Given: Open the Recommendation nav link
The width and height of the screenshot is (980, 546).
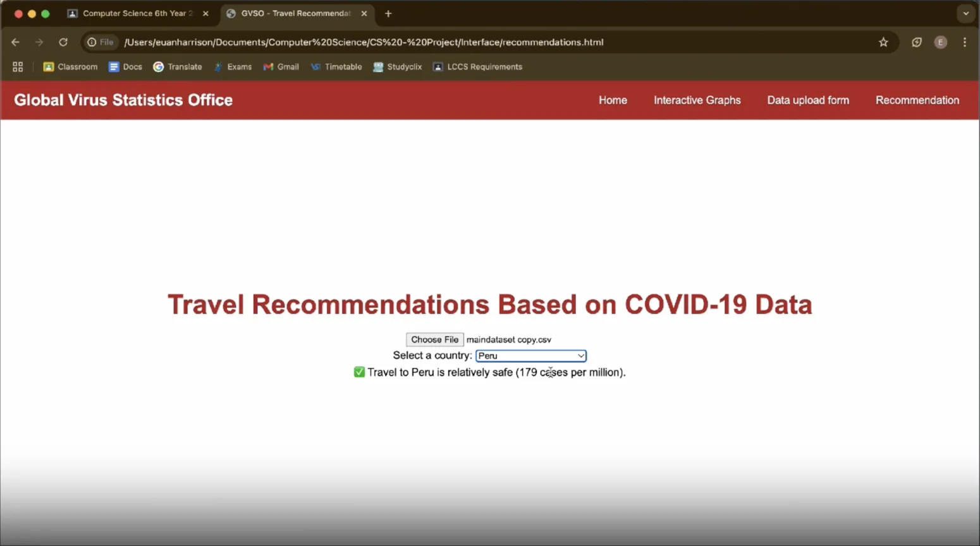Looking at the screenshot, I should pos(917,100).
